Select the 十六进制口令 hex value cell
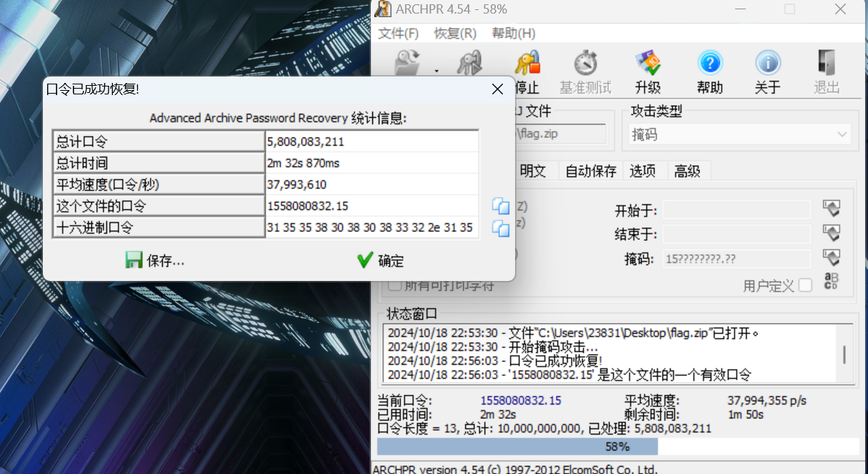 (371, 227)
